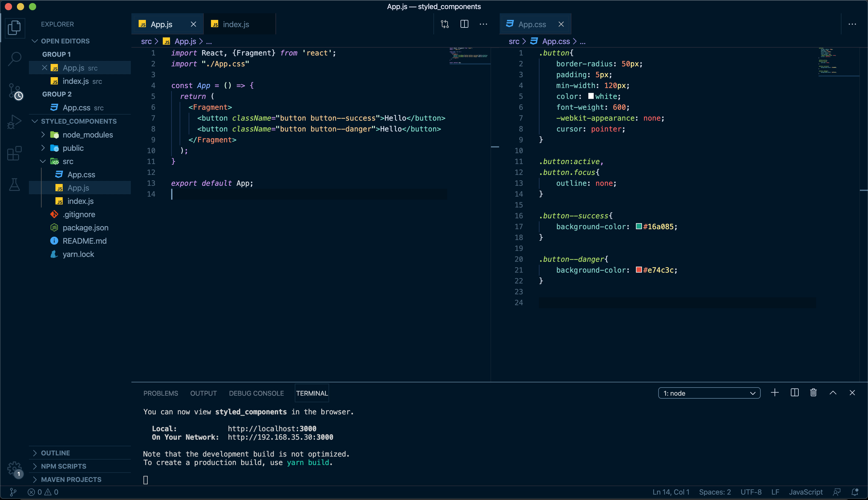Click the Open Changes compare icon
The width and height of the screenshot is (868, 500).
click(445, 24)
